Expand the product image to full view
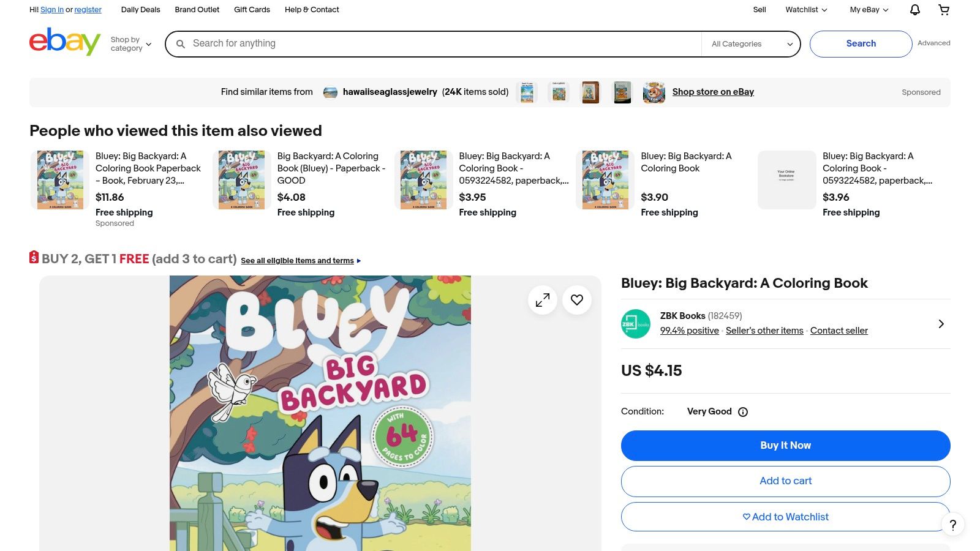The image size is (980, 551). [x=543, y=300]
